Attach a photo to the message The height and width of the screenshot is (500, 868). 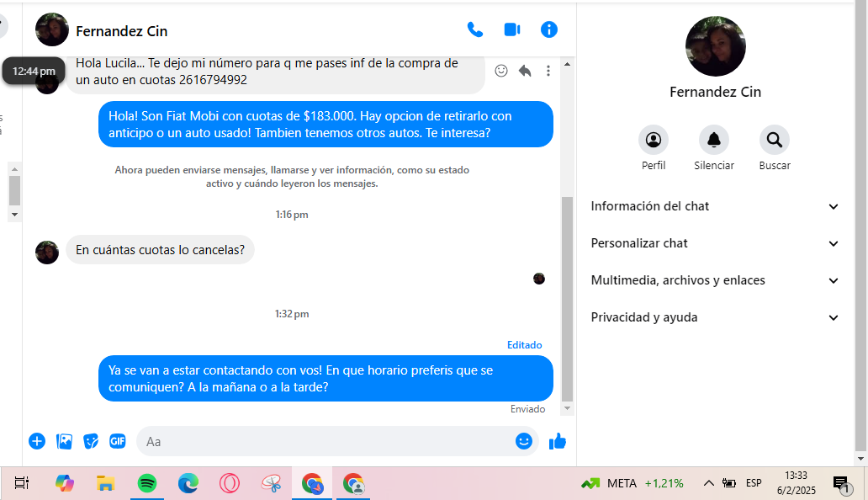(x=64, y=441)
